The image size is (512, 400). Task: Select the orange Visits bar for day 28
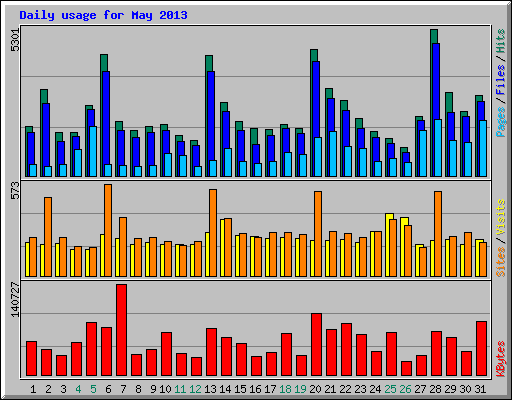click(x=438, y=234)
